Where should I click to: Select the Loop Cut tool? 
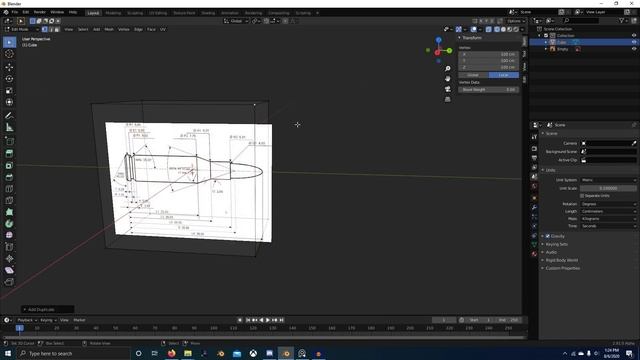point(9,189)
